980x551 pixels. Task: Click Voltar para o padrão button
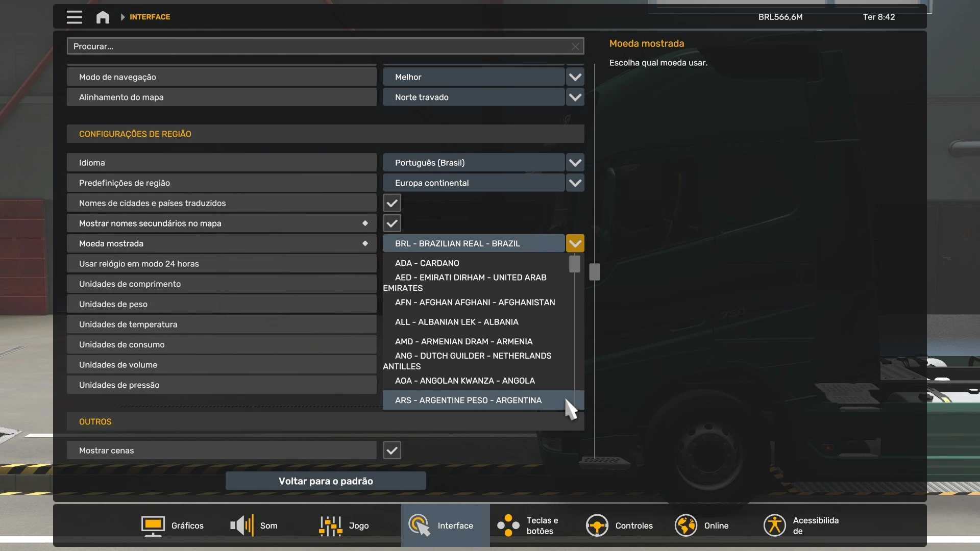coord(326,481)
